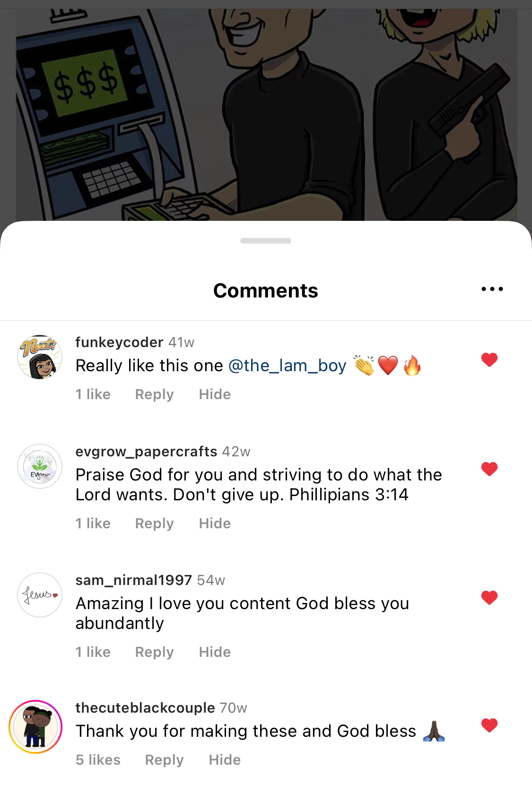Open funkeycoder's profile avatar
The height and width of the screenshot is (794, 532).
(40, 358)
